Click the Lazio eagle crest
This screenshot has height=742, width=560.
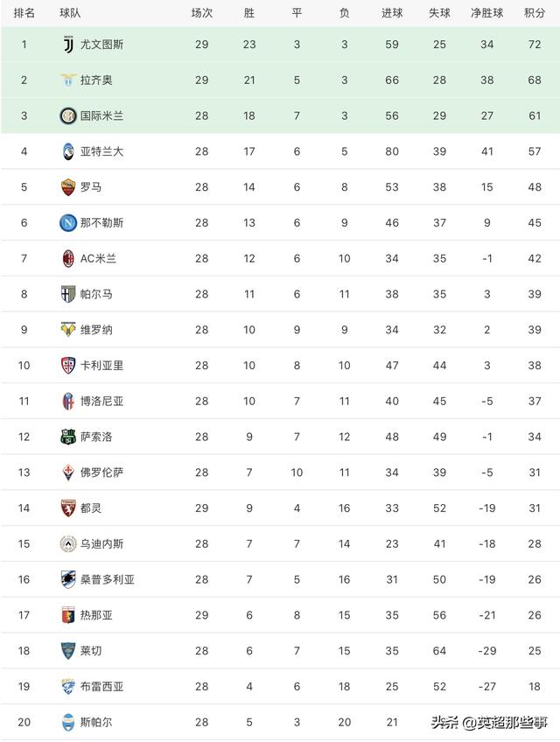click(68, 80)
